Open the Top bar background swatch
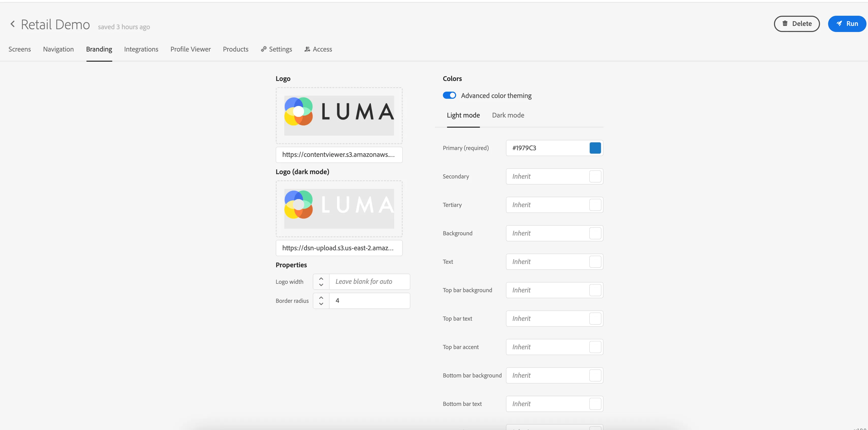 point(595,290)
